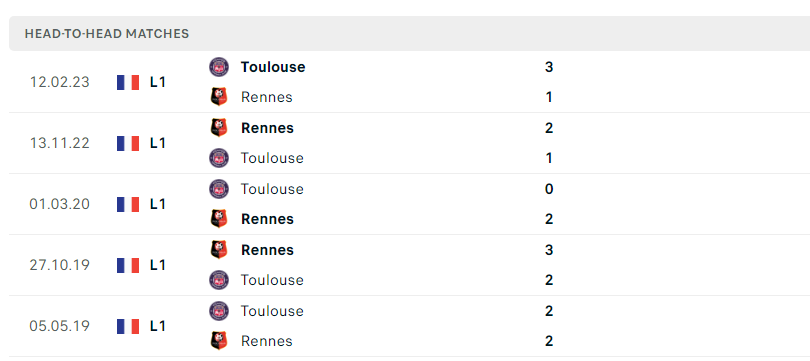This screenshot has height=361, width=810.
Task: Click Toulouse crest in 01.03.20 match
Action: click(x=219, y=189)
